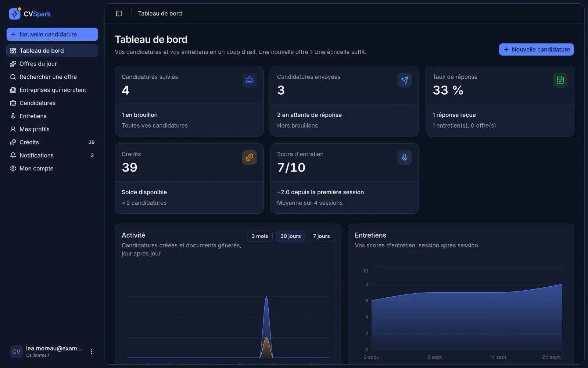Click the Notifications badge count 3
This screenshot has width=588, height=368.
tap(92, 155)
